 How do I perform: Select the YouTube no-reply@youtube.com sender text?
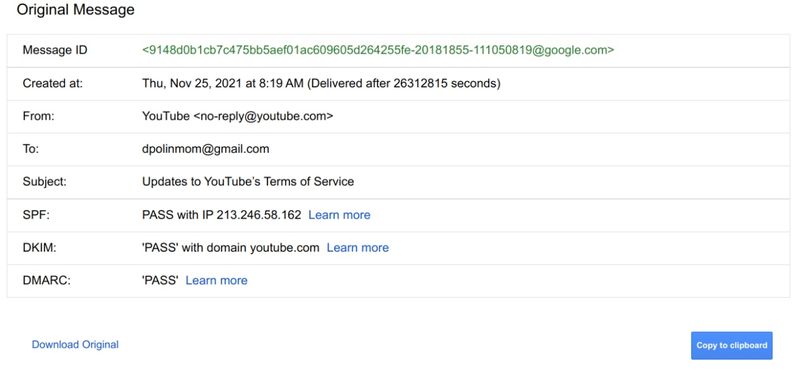point(238,116)
